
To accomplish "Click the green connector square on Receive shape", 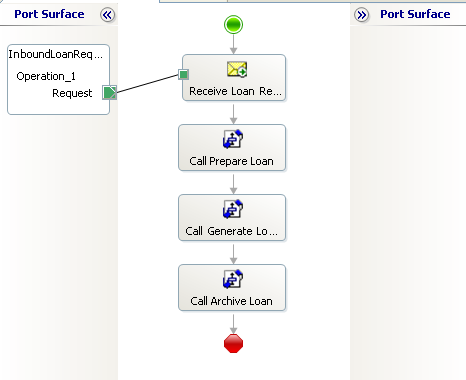I will 184,74.
